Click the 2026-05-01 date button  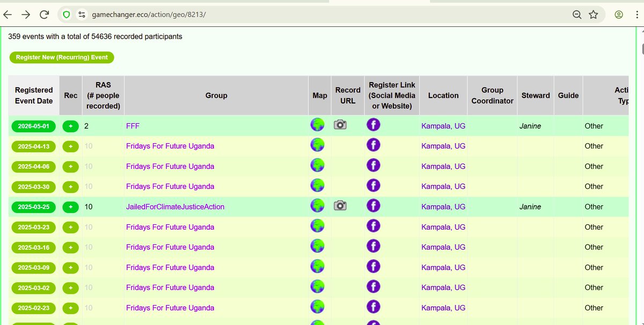33,126
